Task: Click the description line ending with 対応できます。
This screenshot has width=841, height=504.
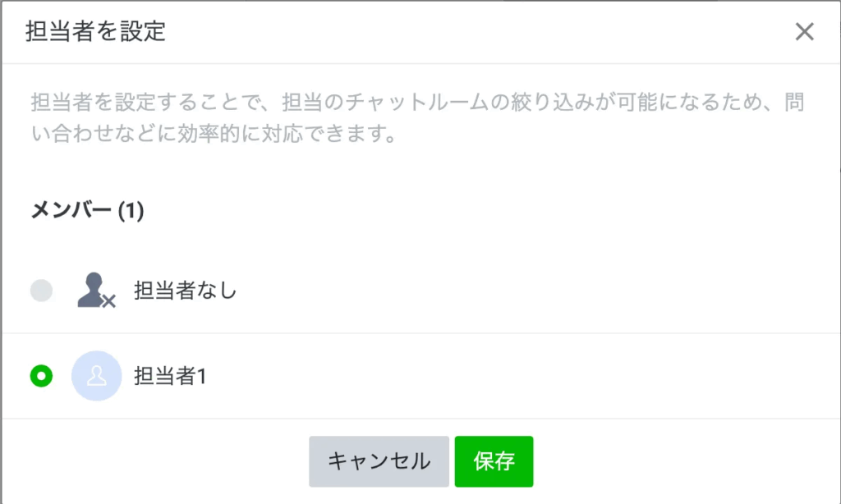Action: tap(214, 134)
